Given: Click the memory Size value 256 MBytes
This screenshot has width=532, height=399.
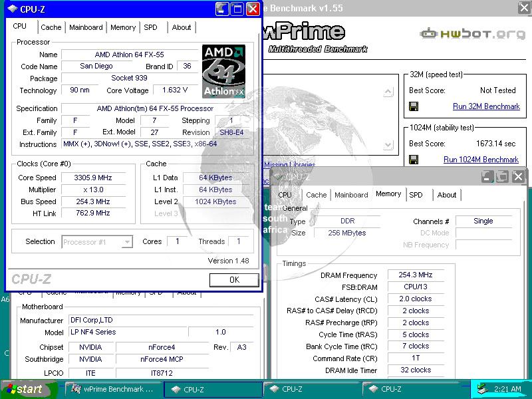Looking at the screenshot, I should pos(346,233).
